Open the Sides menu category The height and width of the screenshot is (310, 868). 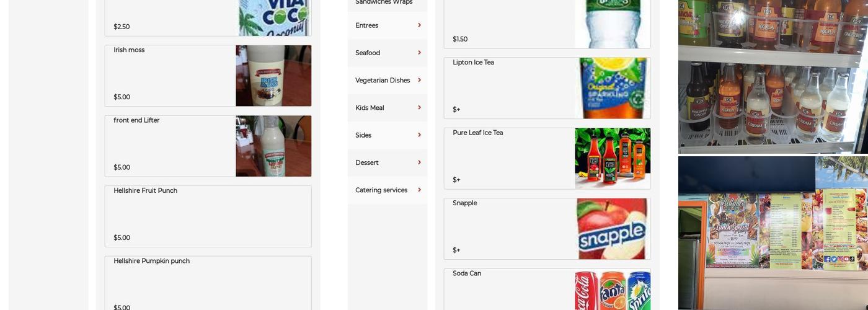[387, 135]
